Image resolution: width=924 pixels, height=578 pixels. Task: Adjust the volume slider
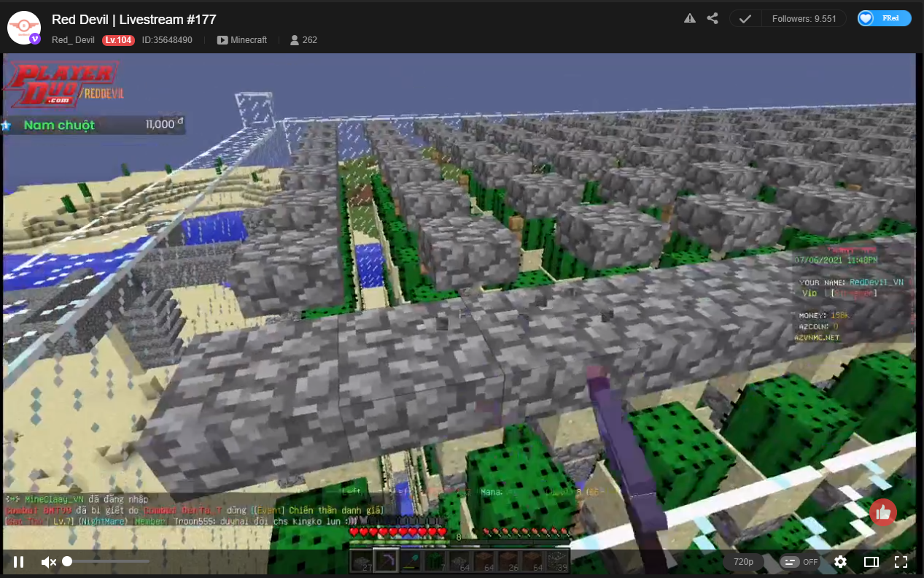click(108, 561)
